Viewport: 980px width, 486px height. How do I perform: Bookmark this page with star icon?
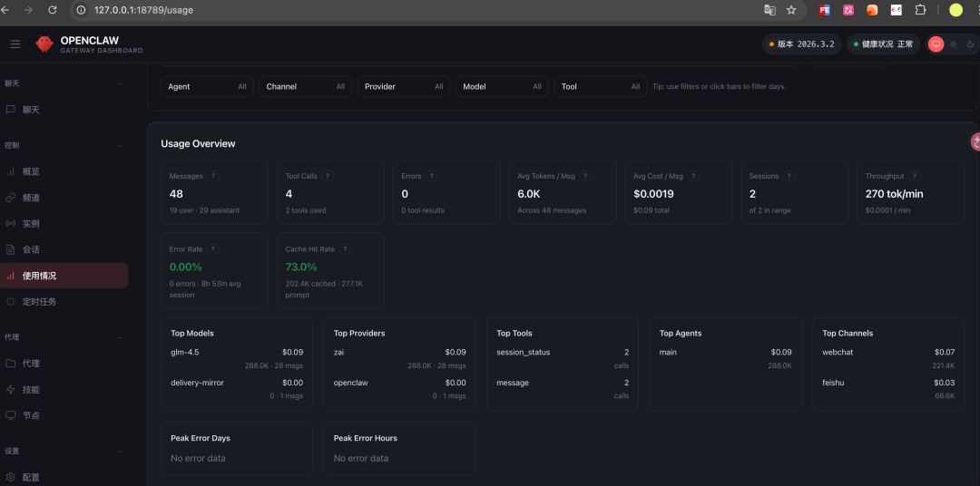click(x=791, y=10)
